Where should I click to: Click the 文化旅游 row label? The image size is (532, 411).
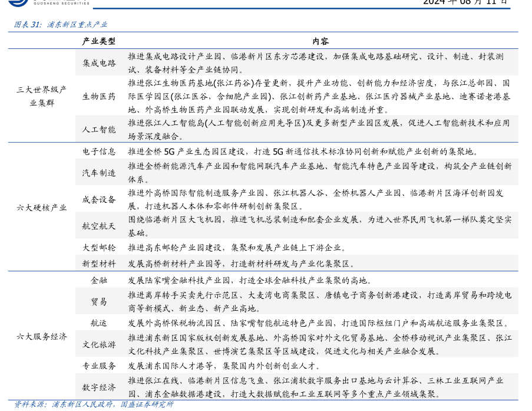click(99, 344)
